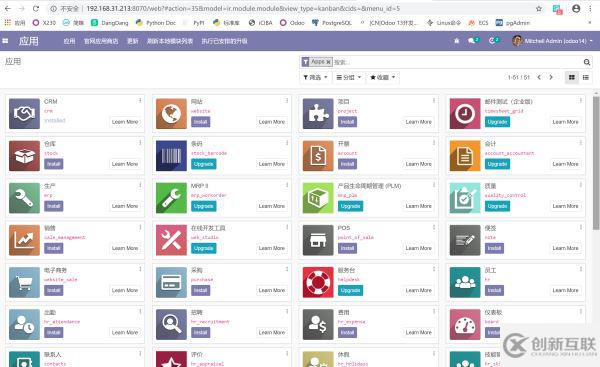Screen dimensions: 600x367
Task: Open the project card three-dot menu
Action: point(434,100)
